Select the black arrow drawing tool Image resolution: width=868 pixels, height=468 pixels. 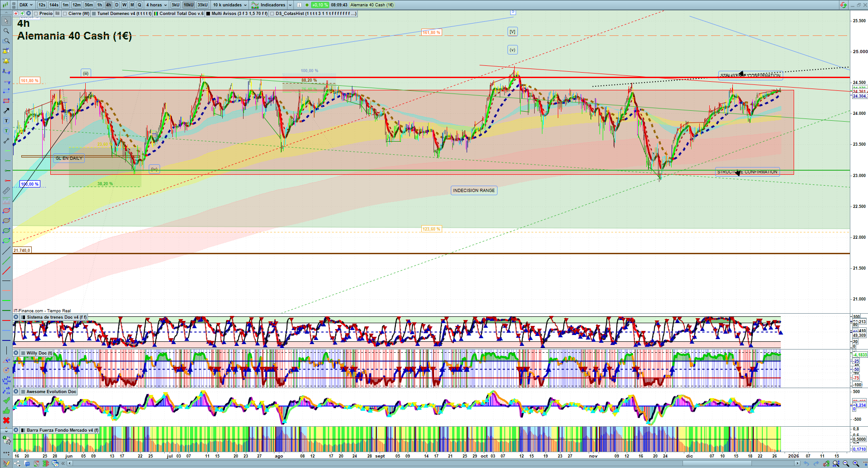click(6, 111)
